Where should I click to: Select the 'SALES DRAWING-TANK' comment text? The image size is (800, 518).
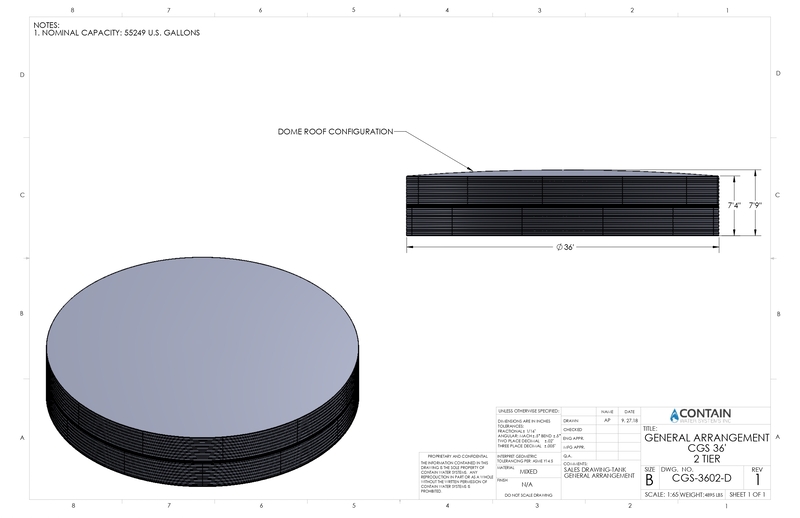pyautogui.click(x=595, y=470)
